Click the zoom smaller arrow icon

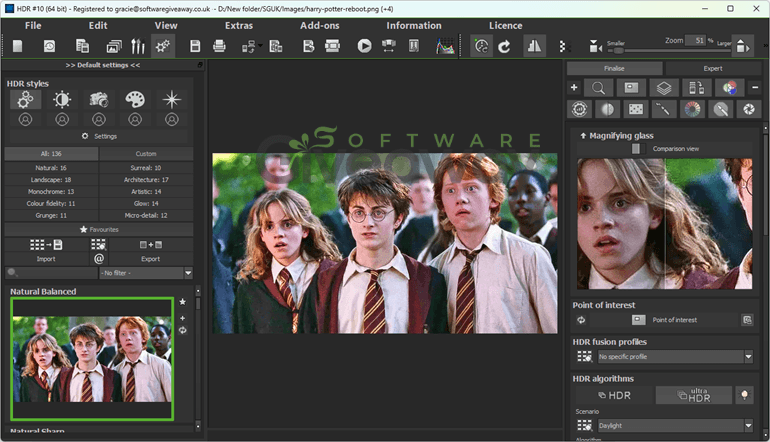[596, 46]
